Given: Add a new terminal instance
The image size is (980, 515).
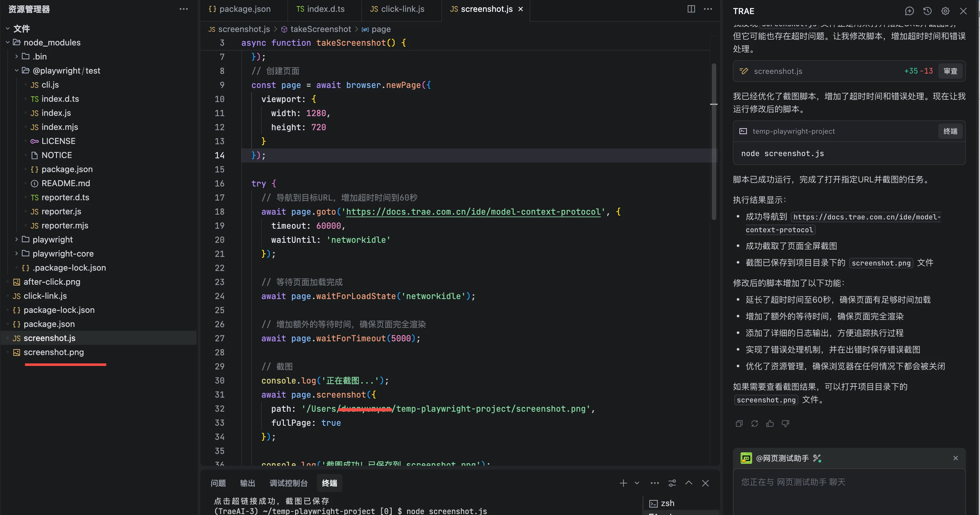Looking at the screenshot, I should [x=623, y=483].
